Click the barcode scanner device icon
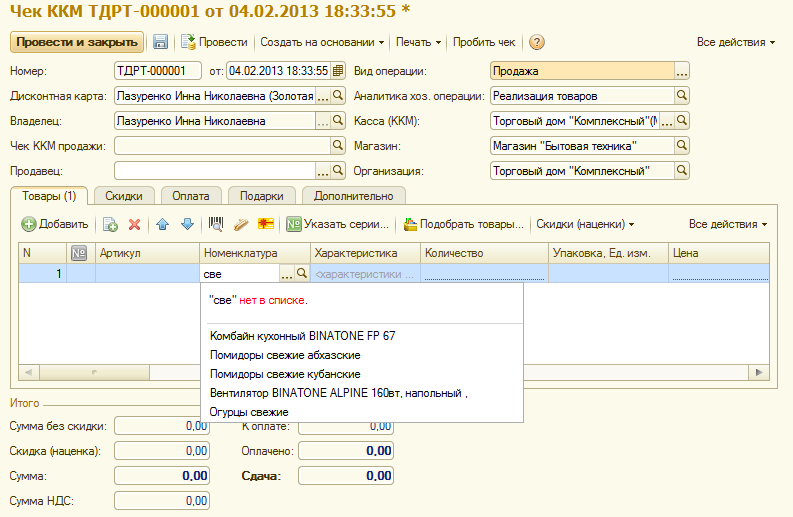The width and height of the screenshot is (793, 517). (x=241, y=224)
